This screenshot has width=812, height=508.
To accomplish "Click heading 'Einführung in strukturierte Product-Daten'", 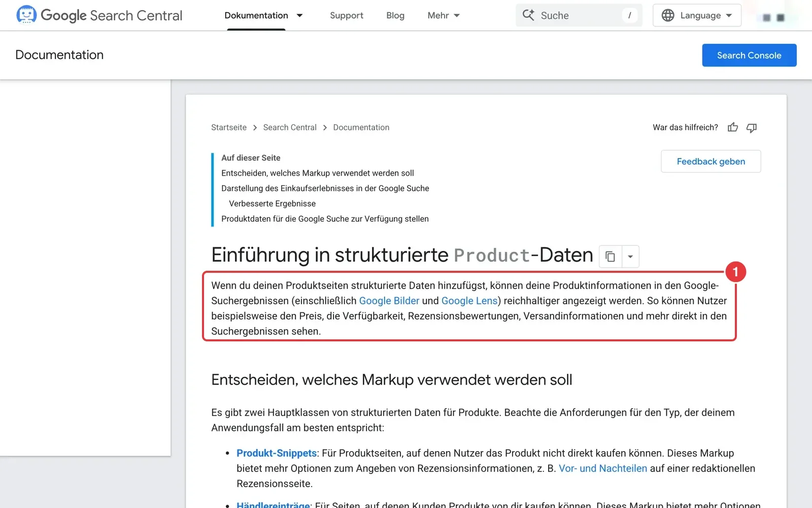I will tap(402, 255).
